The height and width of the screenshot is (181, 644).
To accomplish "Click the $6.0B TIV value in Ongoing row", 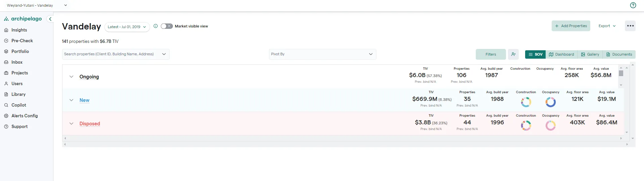I will click(x=417, y=75).
